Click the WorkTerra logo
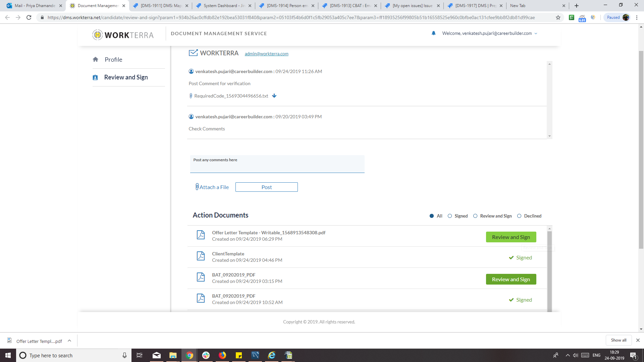The height and width of the screenshot is (362, 644). tap(123, 35)
